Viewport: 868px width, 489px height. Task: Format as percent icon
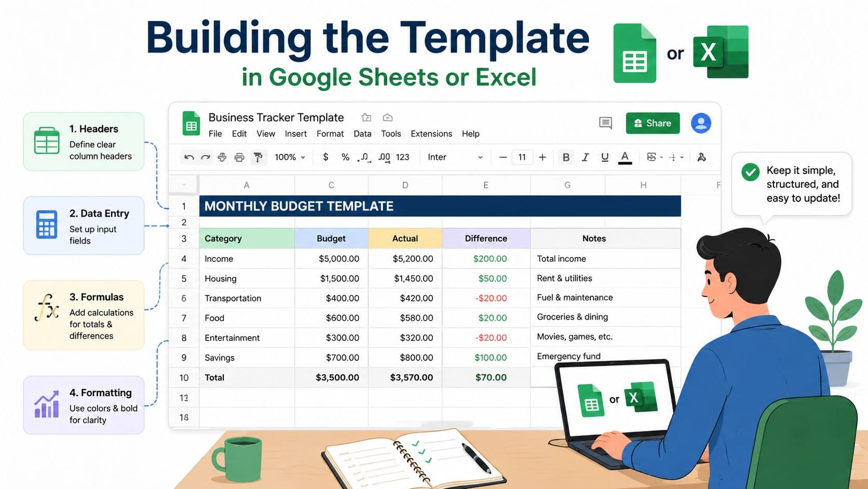(345, 157)
